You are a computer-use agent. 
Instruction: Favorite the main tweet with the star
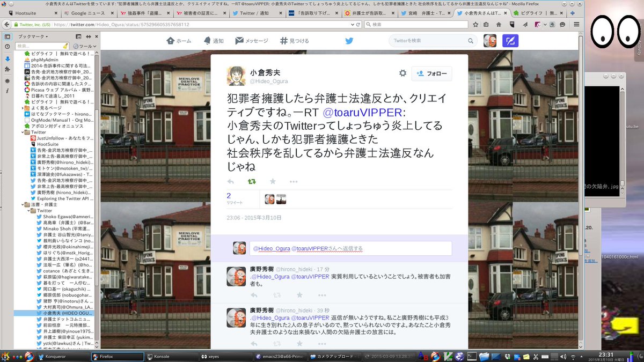272,181
